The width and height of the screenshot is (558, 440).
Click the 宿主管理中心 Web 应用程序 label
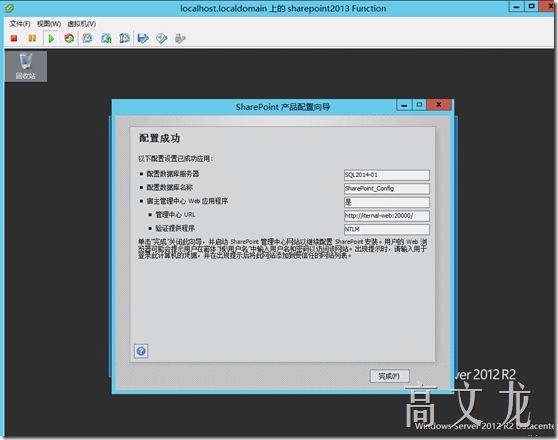pos(188,201)
